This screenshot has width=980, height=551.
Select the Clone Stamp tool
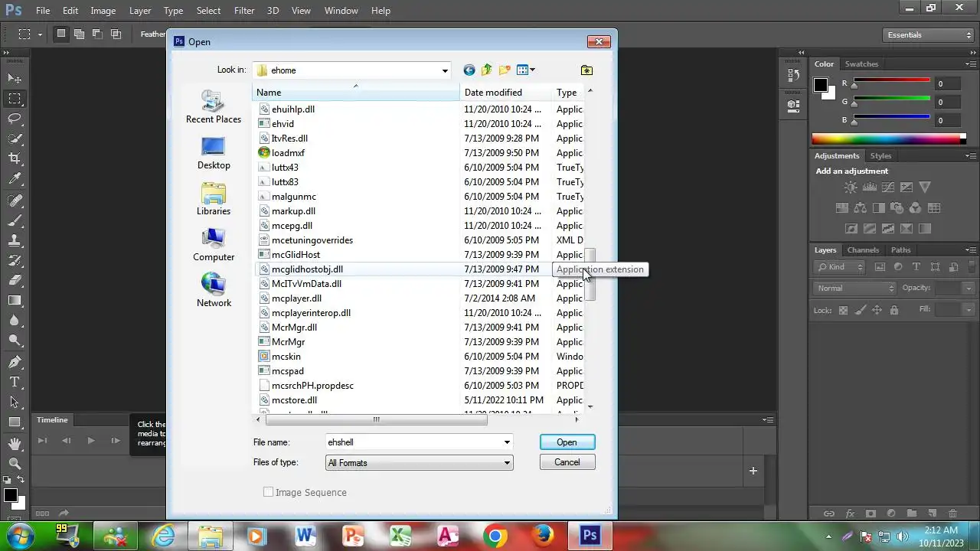tap(15, 240)
